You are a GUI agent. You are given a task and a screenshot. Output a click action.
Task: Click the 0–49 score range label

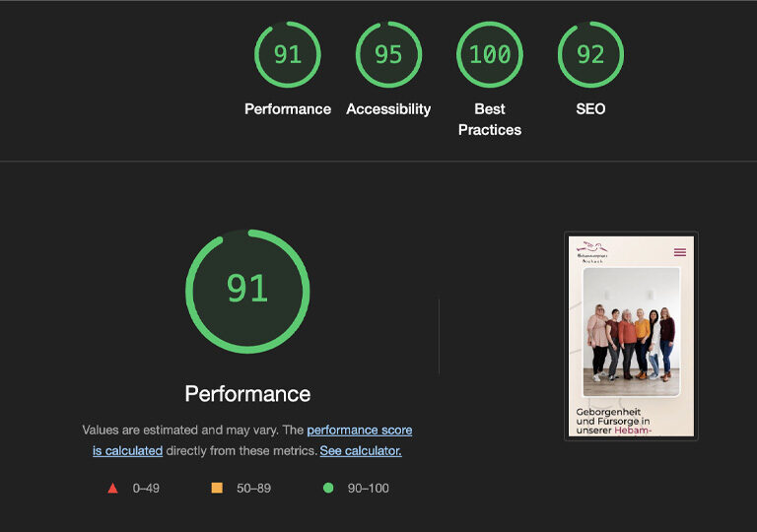tap(146, 488)
